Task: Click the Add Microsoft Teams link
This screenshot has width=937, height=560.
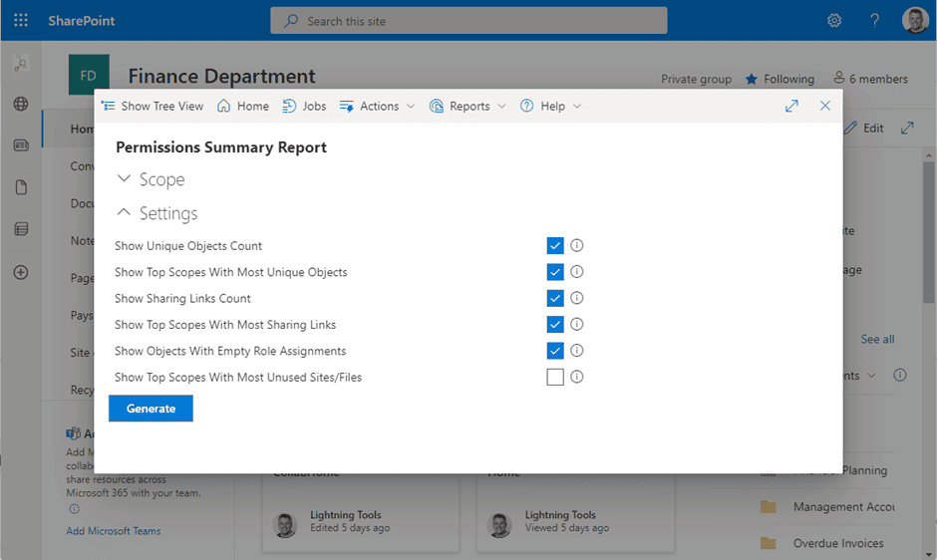Action: coord(113,531)
